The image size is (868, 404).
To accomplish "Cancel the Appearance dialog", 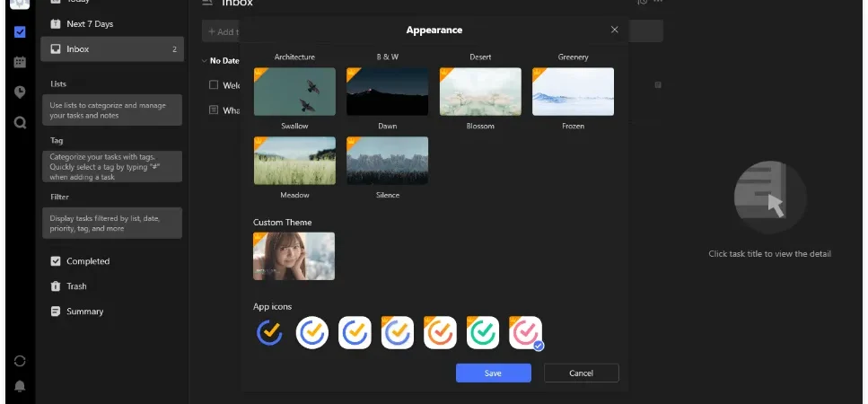I will click(582, 373).
